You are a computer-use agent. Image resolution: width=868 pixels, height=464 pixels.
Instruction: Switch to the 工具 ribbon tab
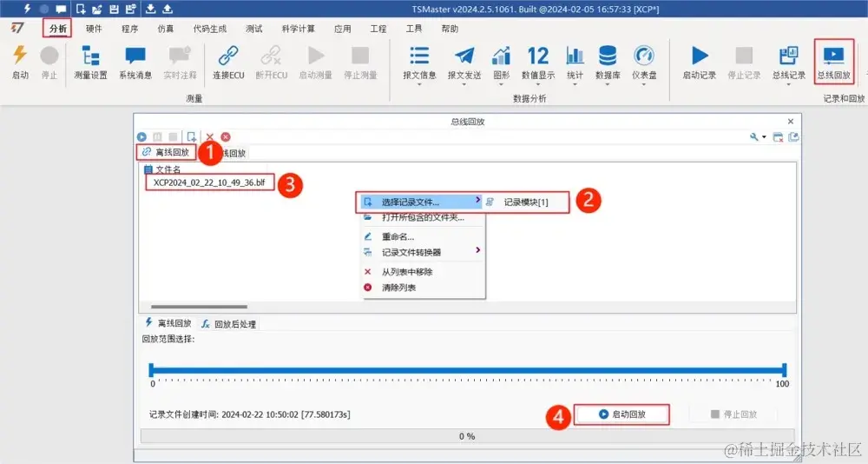413,29
